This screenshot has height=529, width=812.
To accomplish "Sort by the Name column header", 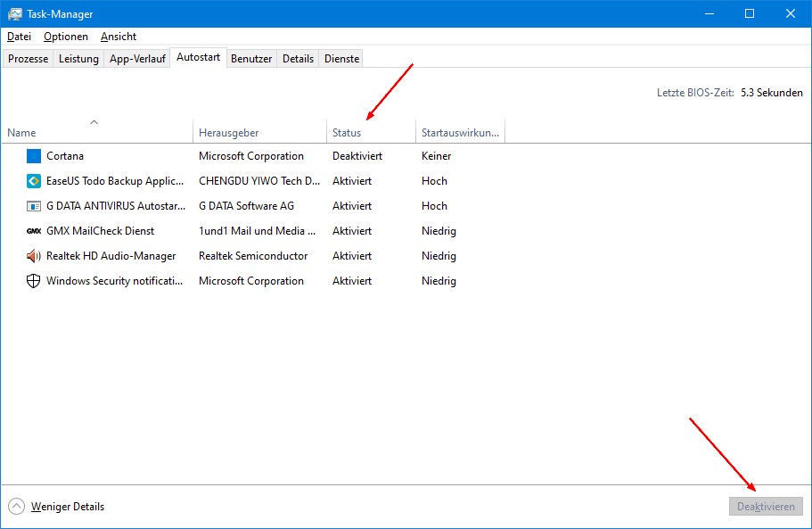I will (97, 132).
